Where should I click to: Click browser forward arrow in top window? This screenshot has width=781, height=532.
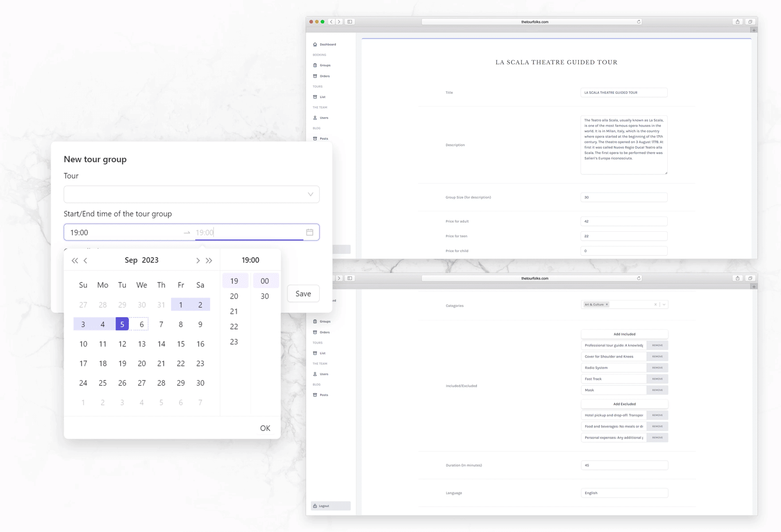click(339, 22)
